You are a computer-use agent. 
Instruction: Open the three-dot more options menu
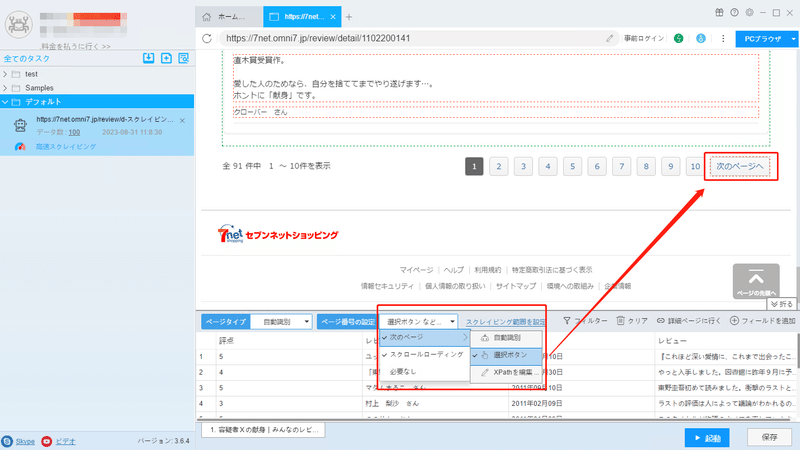tap(723, 38)
